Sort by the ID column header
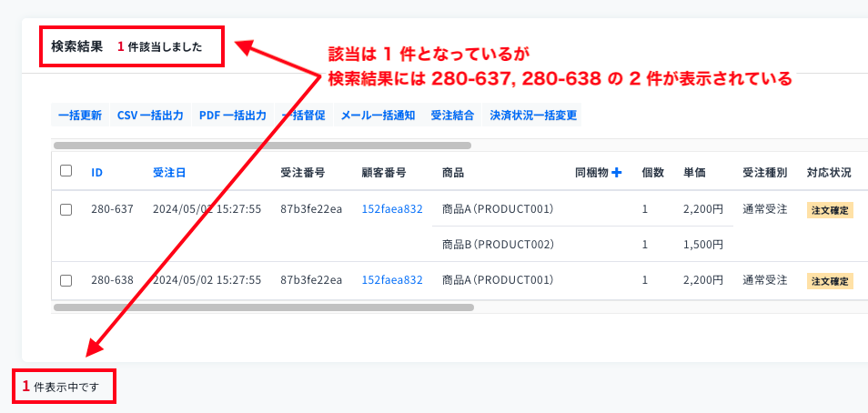 96,173
